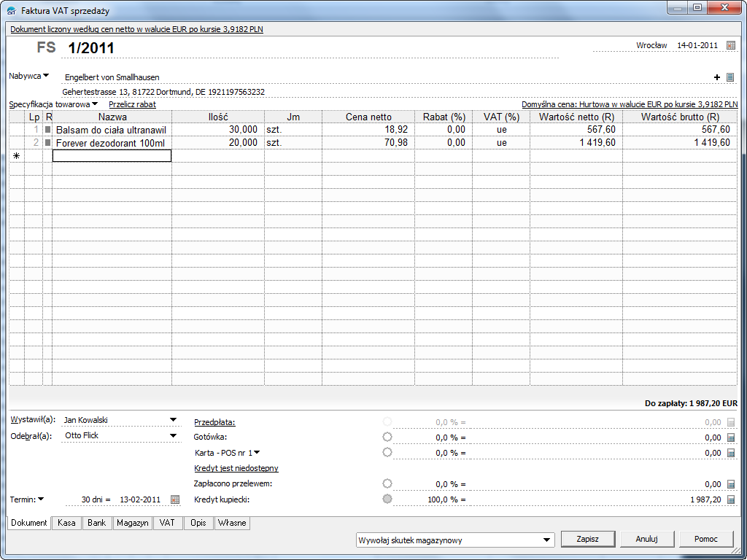Expand the Wystawił(a) Jan Kowalski dropdown
This screenshot has height=560, width=747.
point(173,420)
